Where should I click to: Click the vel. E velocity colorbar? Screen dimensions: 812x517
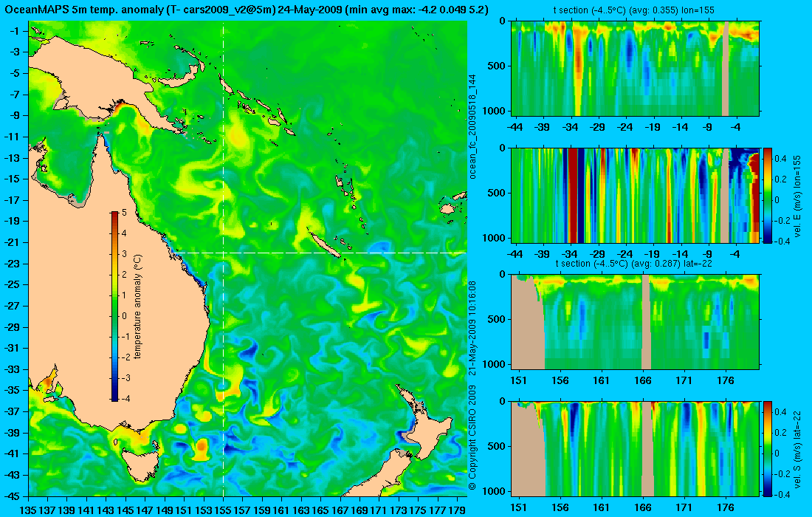point(768,195)
